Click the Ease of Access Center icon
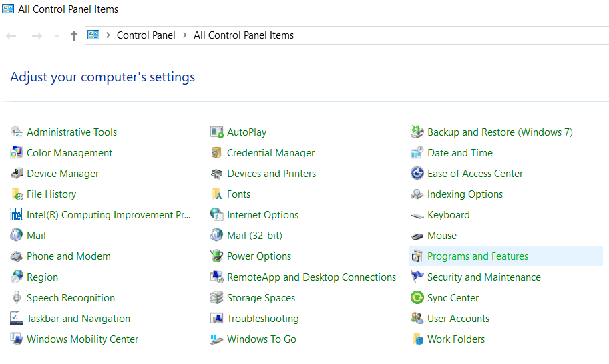609x364 pixels. tap(417, 174)
